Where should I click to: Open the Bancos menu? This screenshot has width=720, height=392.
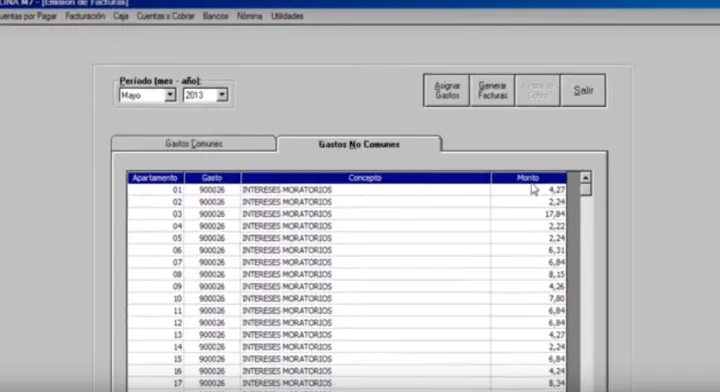pyautogui.click(x=215, y=16)
